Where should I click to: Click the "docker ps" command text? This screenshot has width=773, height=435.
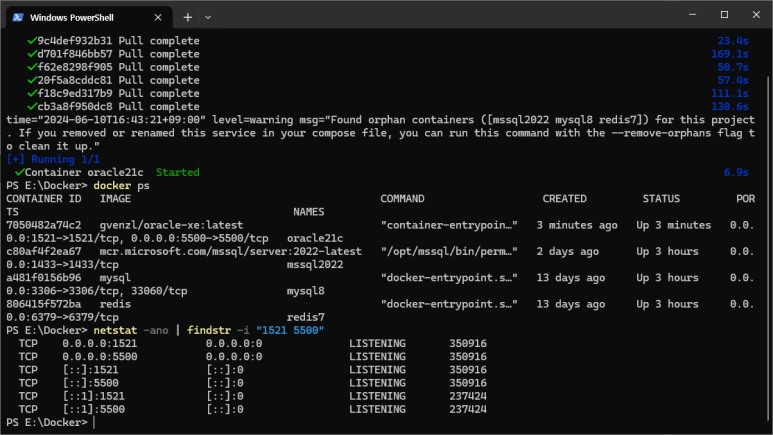pyautogui.click(x=121, y=186)
